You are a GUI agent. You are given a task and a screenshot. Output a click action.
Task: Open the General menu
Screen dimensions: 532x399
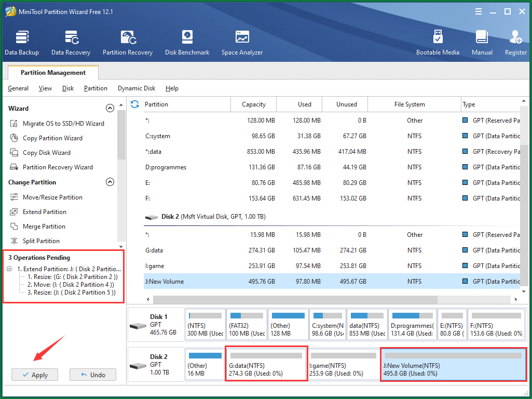18,88
